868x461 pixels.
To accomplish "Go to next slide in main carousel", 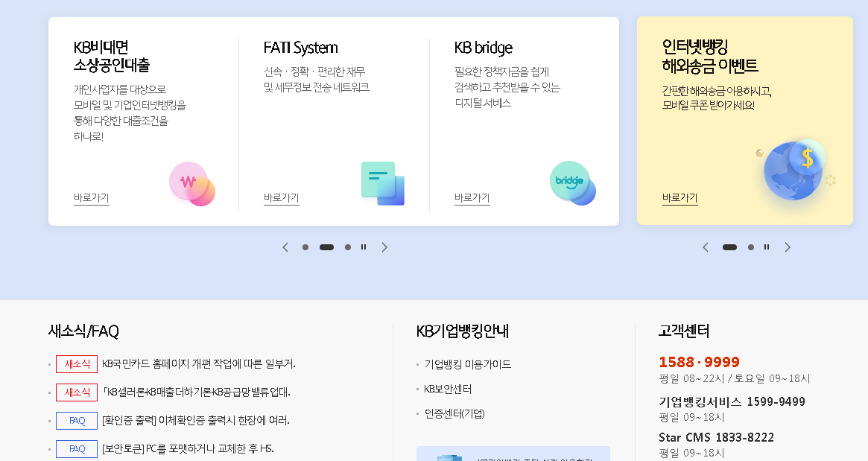I will coord(384,247).
